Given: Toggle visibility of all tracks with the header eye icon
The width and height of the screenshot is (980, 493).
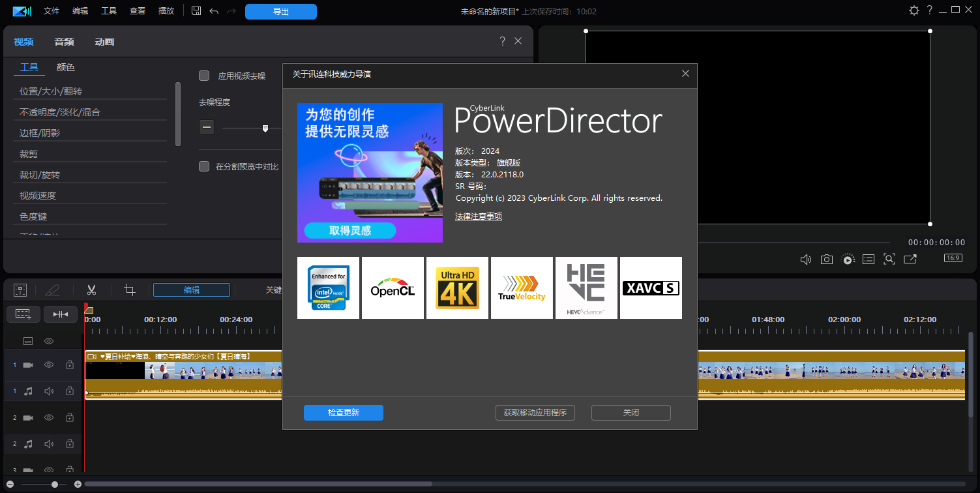Looking at the screenshot, I should point(49,341).
